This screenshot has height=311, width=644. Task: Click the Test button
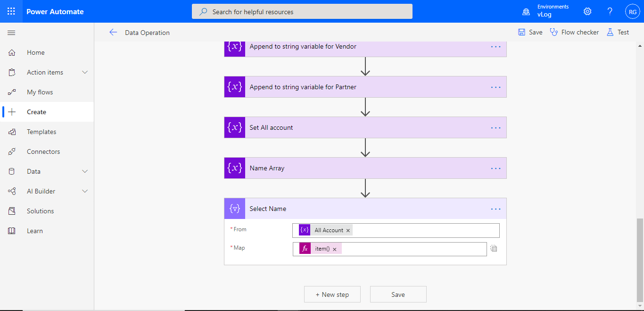[618, 32]
